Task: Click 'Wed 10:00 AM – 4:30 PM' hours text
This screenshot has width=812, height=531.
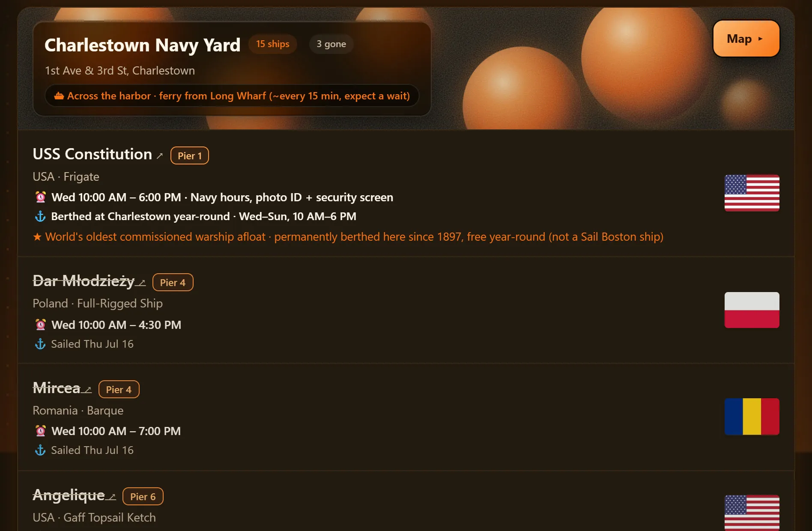Action: [x=116, y=325]
